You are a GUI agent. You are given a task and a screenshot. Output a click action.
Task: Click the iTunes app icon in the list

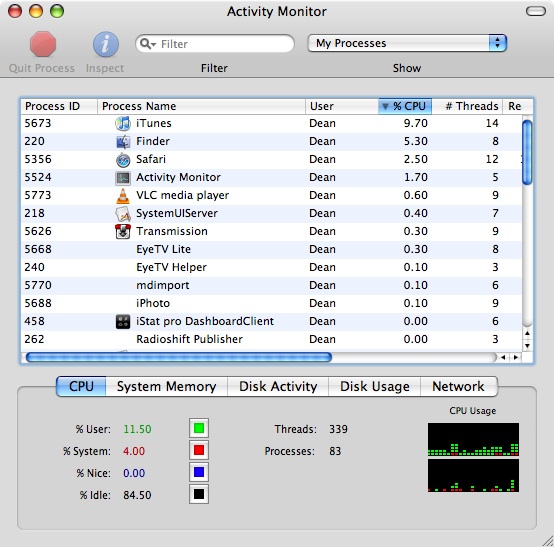(x=123, y=123)
